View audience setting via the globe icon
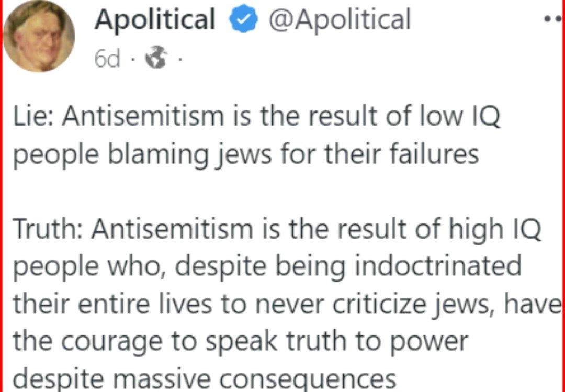 point(156,58)
